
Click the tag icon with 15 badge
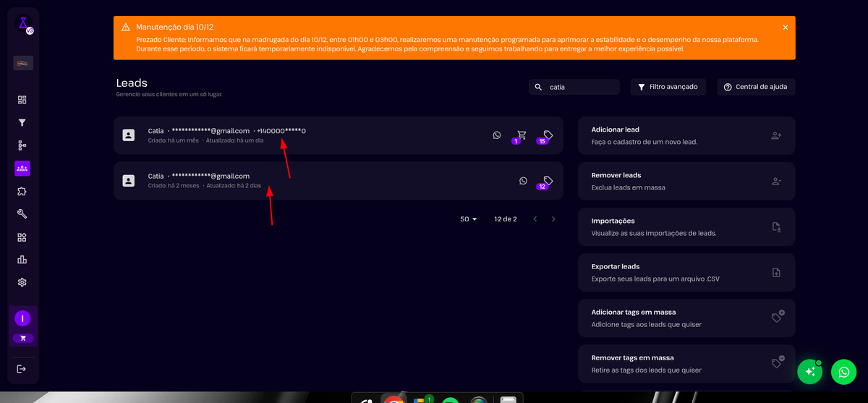pos(548,135)
